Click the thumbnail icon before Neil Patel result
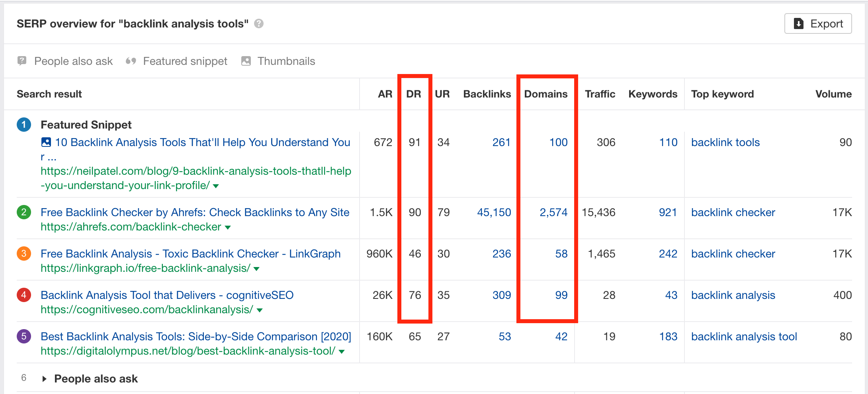The height and width of the screenshot is (394, 868). pos(46,142)
